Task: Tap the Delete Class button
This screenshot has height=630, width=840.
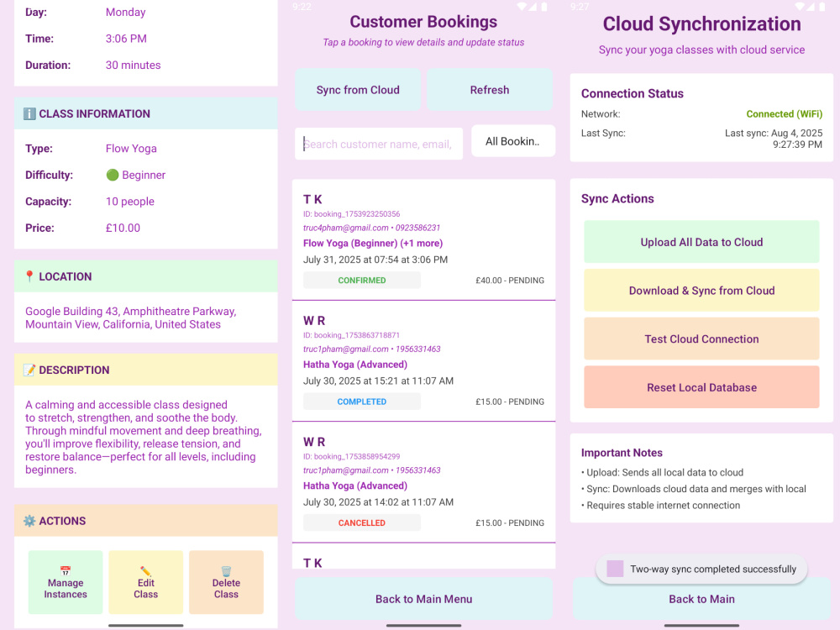Action: 226,582
